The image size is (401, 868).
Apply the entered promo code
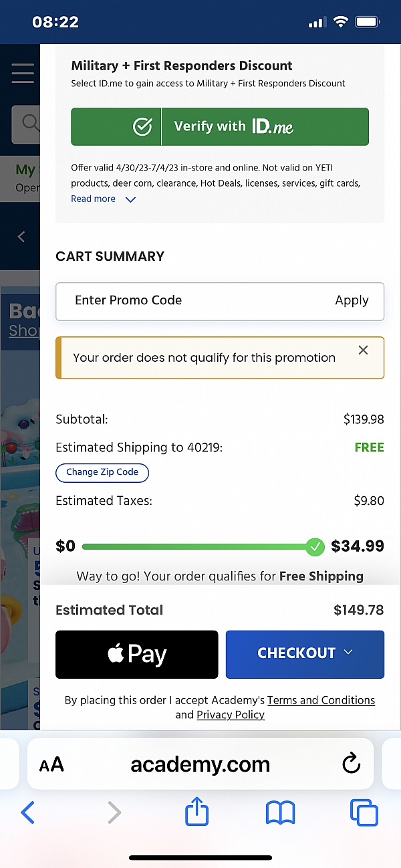point(352,301)
